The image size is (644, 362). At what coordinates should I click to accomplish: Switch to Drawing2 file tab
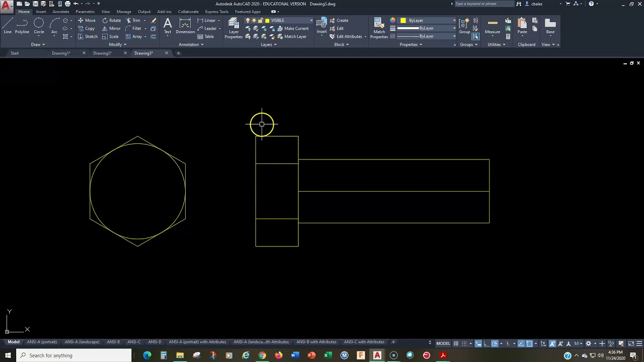[102, 53]
